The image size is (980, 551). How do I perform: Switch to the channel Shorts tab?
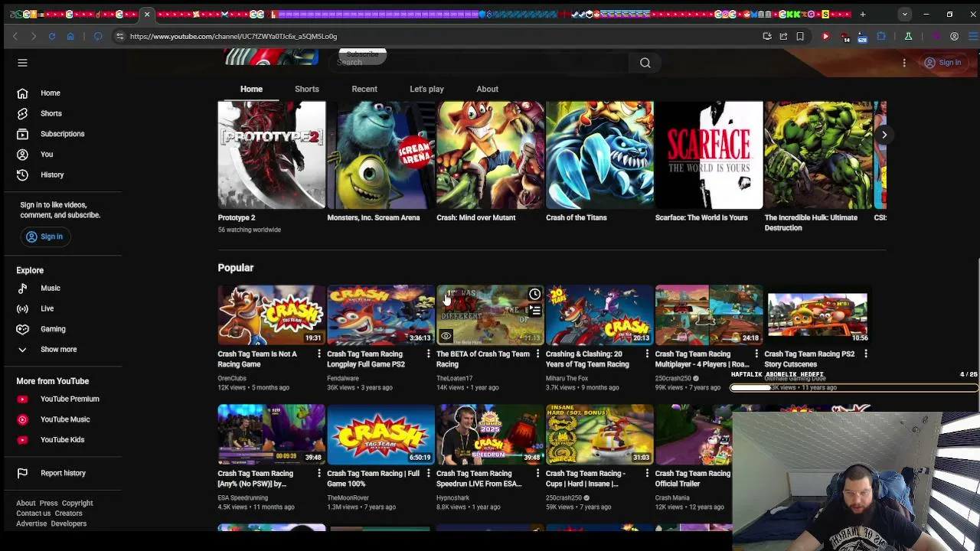[x=307, y=89]
